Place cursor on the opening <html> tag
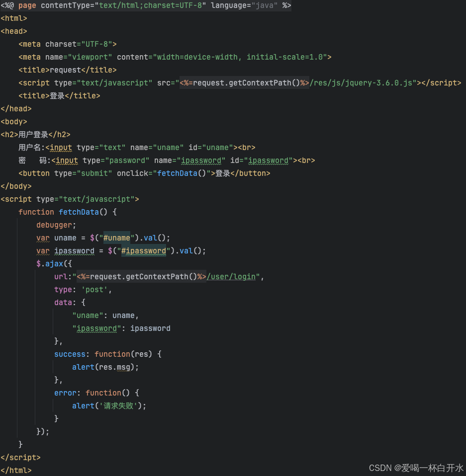This screenshot has height=476, width=466. coord(13,18)
